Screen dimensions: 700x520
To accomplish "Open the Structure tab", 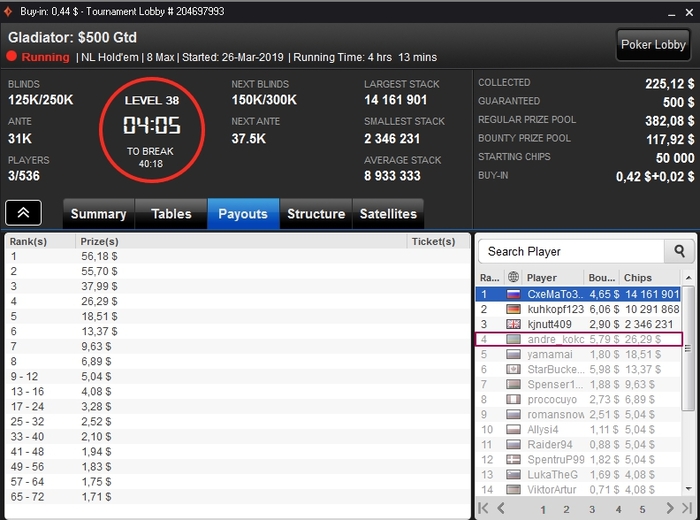I will pyautogui.click(x=316, y=214).
